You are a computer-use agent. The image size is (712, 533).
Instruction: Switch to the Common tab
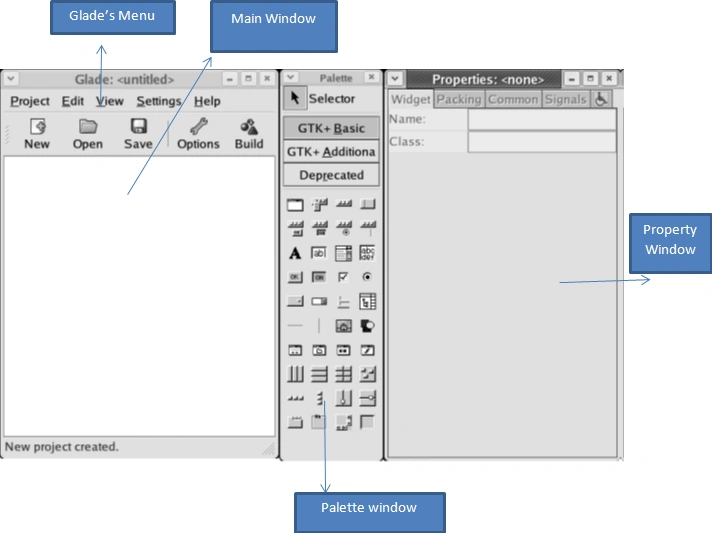tap(513, 99)
